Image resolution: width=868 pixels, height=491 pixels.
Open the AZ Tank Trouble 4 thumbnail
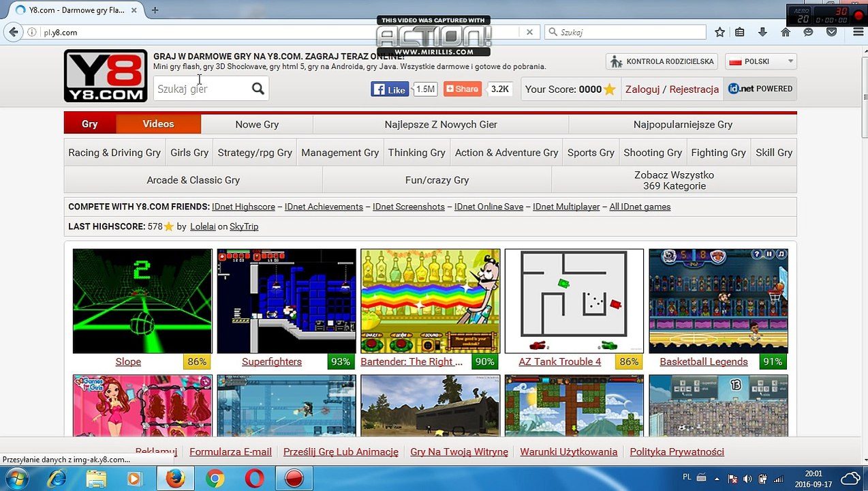point(574,301)
